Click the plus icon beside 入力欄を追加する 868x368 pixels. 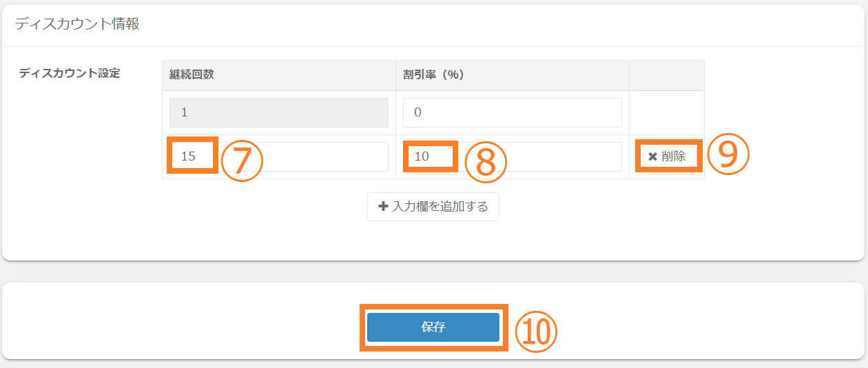click(x=384, y=207)
